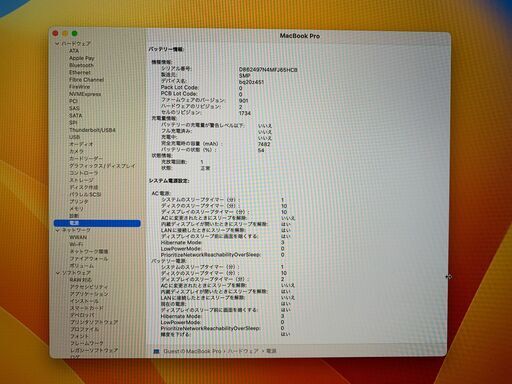Click the MacBook Pro window title
Image resolution: width=512 pixels, height=384 pixels.
(300, 36)
